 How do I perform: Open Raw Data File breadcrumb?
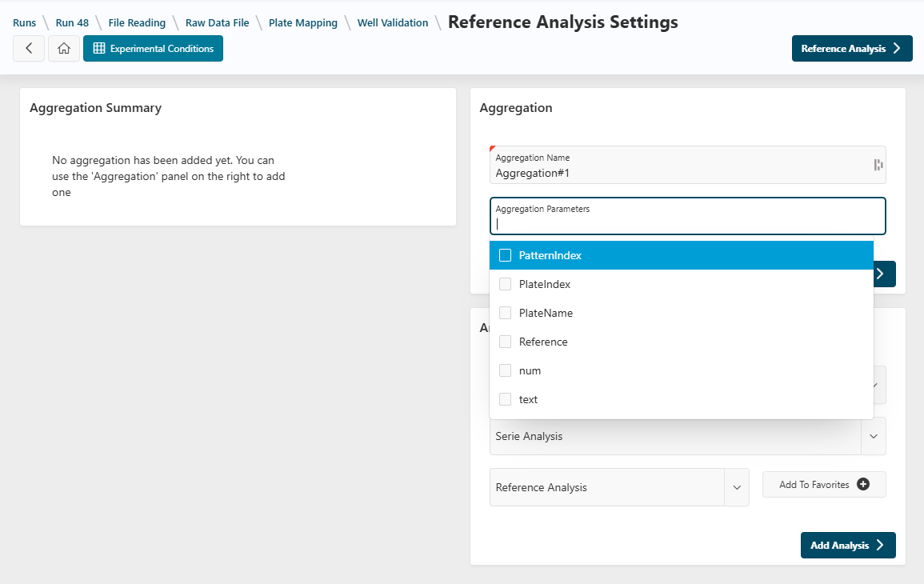click(217, 23)
